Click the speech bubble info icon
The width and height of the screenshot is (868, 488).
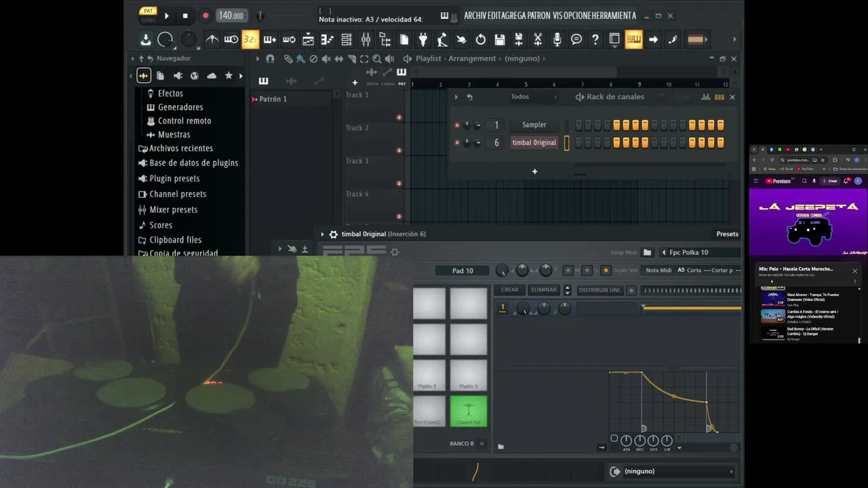pyautogui.click(x=576, y=39)
